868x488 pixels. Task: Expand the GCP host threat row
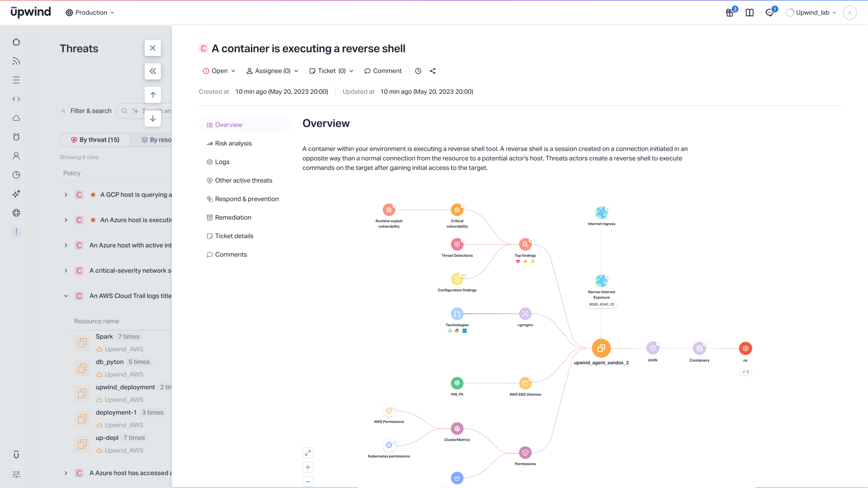coord(66,195)
